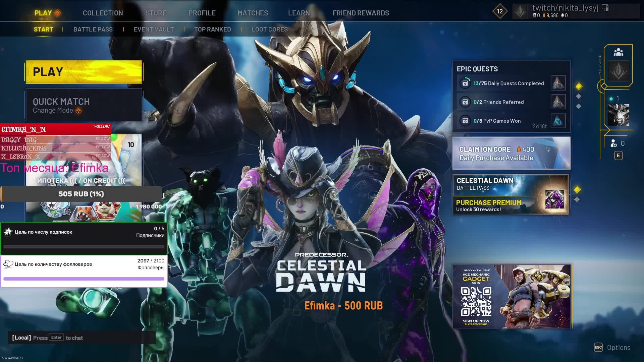Open the Daily Quests Completed reward icon
Image resolution: width=644 pixels, height=362 pixels.
pyautogui.click(x=558, y=83)
